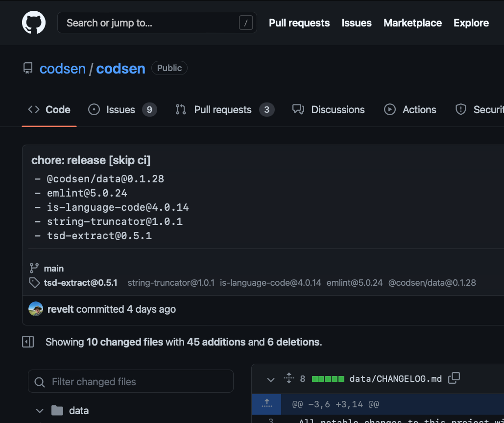Viewport: 504px width, 423px height.
Task: Open the string-truncator@1.0.1 tag link
Action: (171, 283)
